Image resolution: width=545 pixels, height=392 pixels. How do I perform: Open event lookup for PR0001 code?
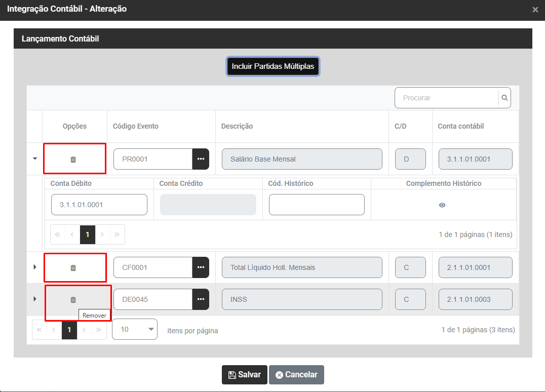(x=201, y=159)
